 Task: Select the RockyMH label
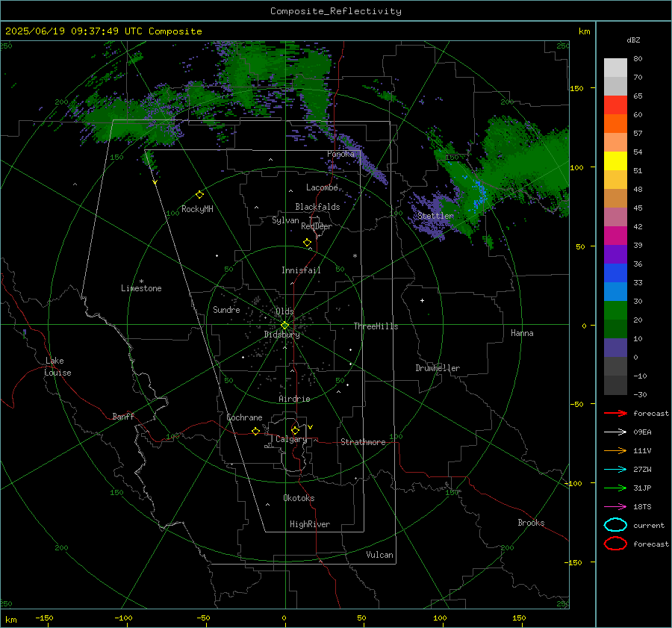[x=197, y=209]
